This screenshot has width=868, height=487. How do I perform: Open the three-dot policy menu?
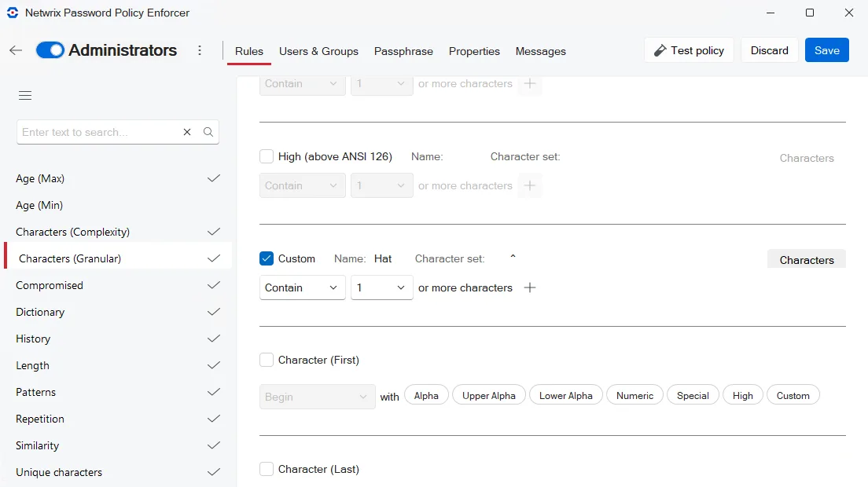[200, 50]
